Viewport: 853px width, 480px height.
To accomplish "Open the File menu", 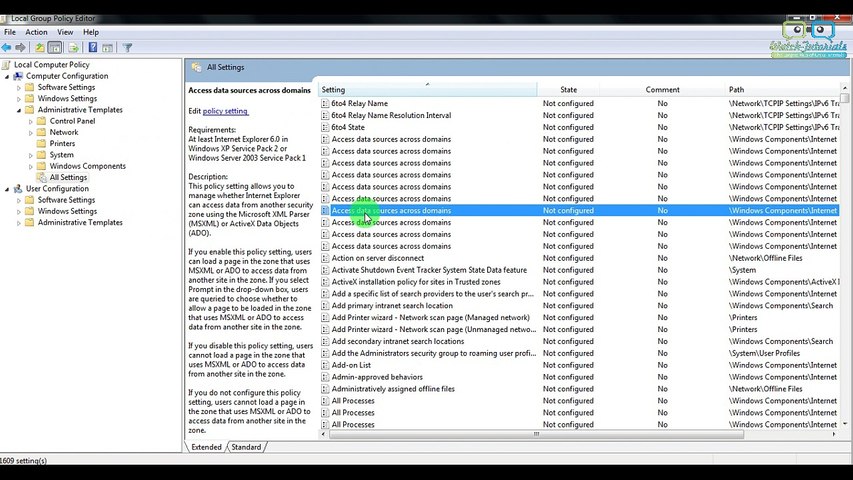I will [x=10, y=32].
